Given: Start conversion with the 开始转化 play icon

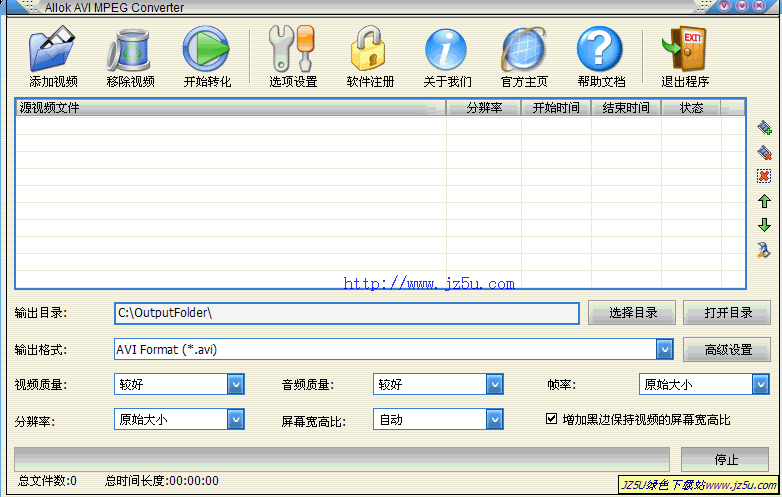Looking at the screenshot, I should [206, 49].
